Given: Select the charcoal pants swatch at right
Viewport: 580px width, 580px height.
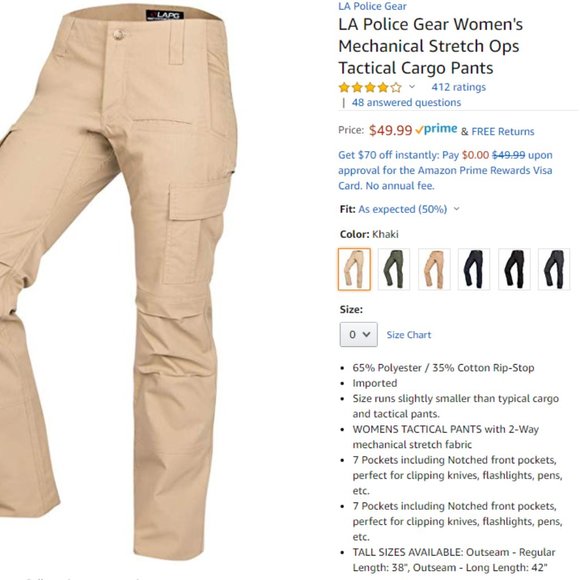Looking at the screenshot, I should click(x=554, y=269).
